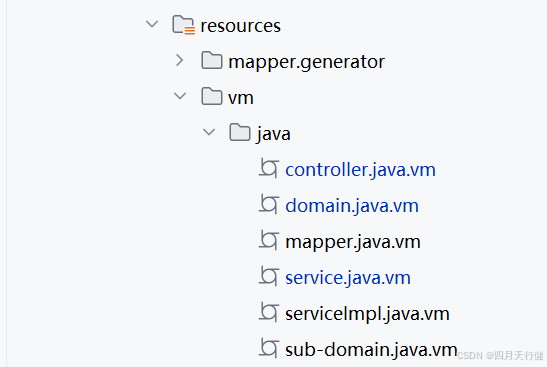This screenshot has height=367, width=547.
Task: Click the service.java.vm file icon
Action: (269, 277)
